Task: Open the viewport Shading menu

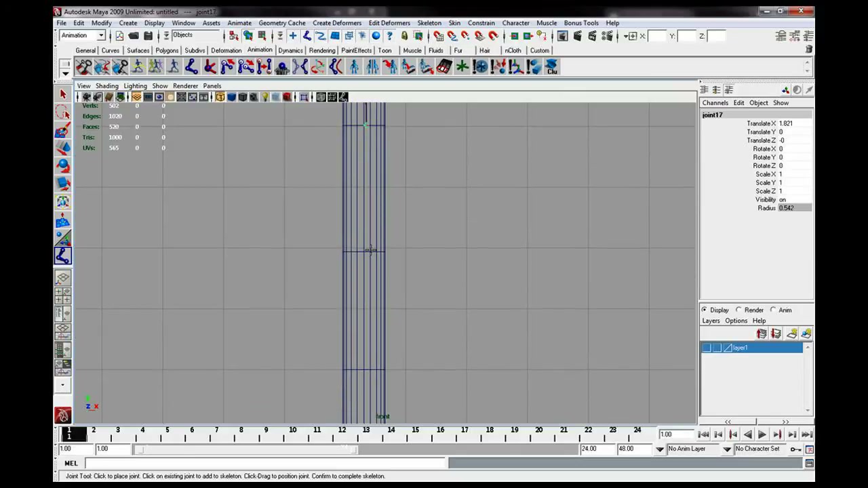Action: [x=106, y=86]
